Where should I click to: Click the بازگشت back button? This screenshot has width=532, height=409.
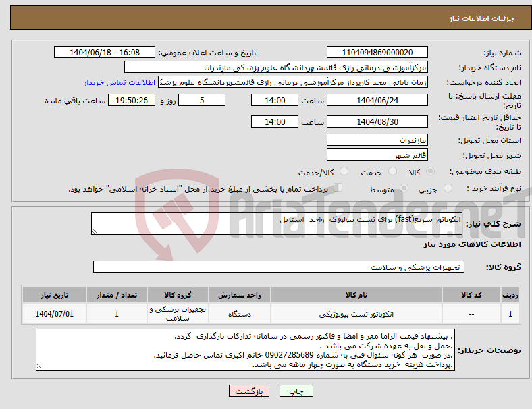249,391
